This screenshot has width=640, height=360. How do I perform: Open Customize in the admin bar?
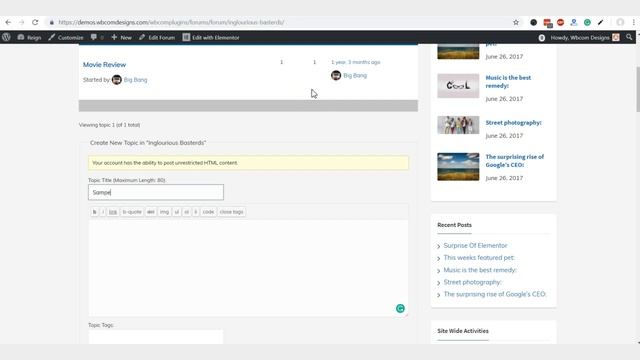(x=66, y=37)
